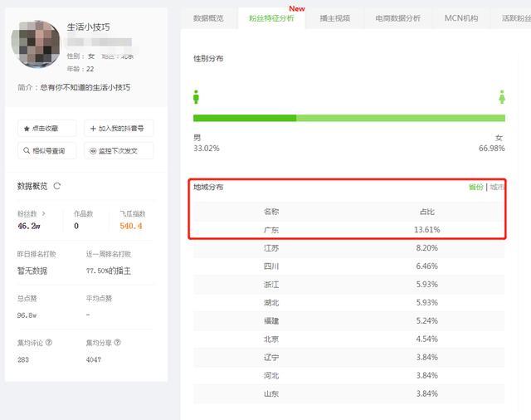Click 性别分布 section heading
Image resolution: width=531 pixels, height=420 pixels.
click(208, 59)
